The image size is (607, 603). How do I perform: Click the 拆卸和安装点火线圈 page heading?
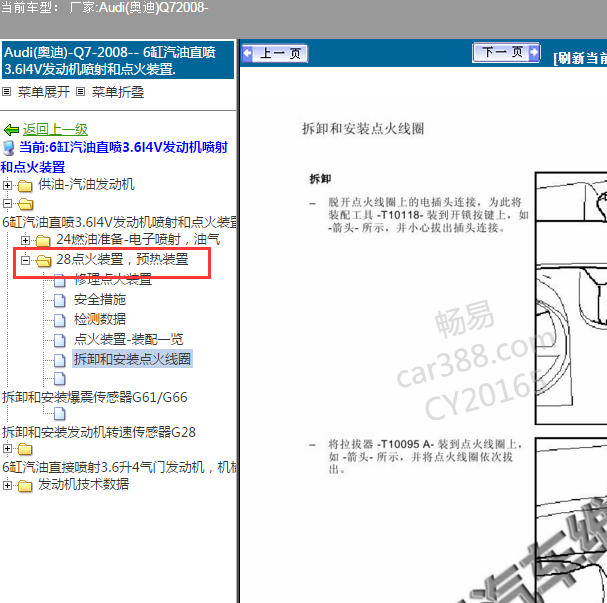tap(363, 128)
